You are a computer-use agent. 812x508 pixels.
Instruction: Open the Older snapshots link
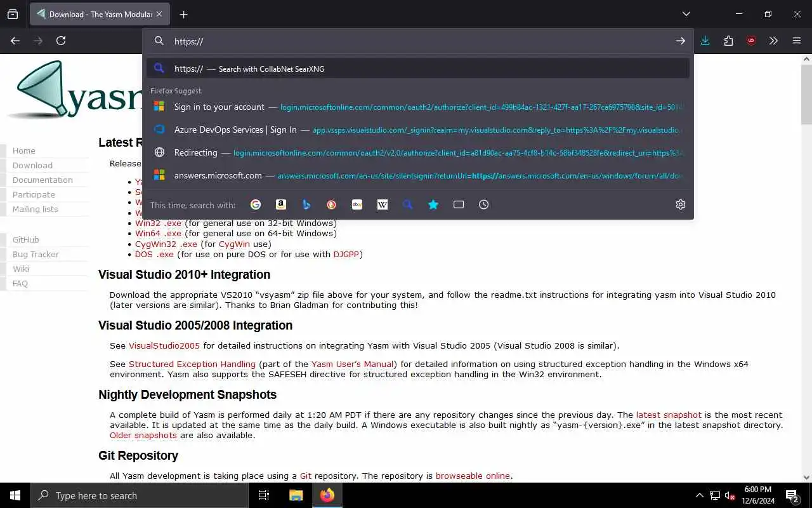tap(143, 435)
